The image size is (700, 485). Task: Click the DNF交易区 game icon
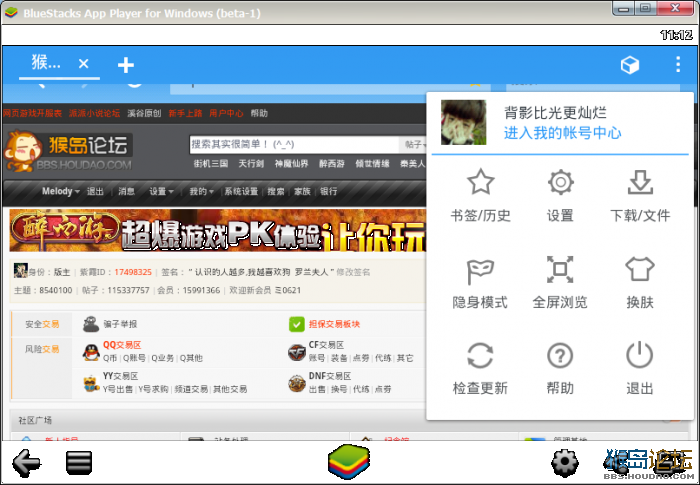click(x=296, y=383)
